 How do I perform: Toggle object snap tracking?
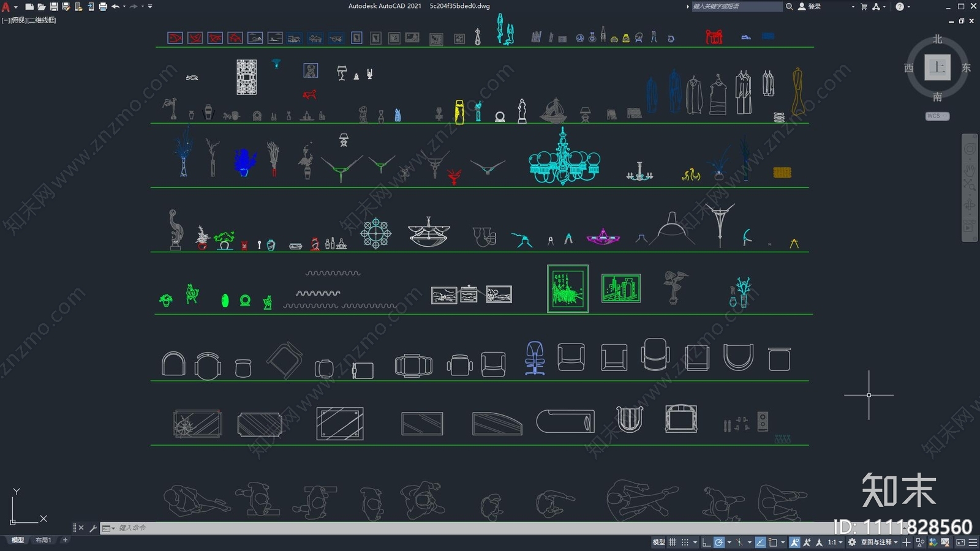click(x=760, y=542)
